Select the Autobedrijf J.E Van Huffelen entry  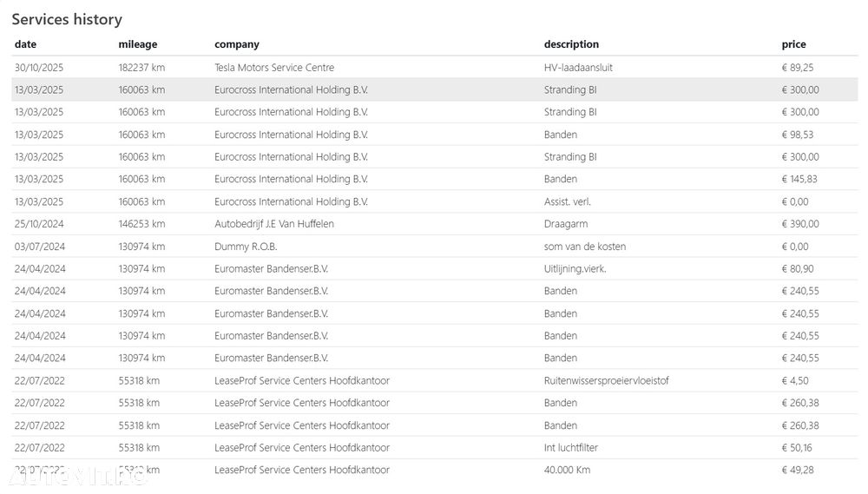click(x=274, y=224)
